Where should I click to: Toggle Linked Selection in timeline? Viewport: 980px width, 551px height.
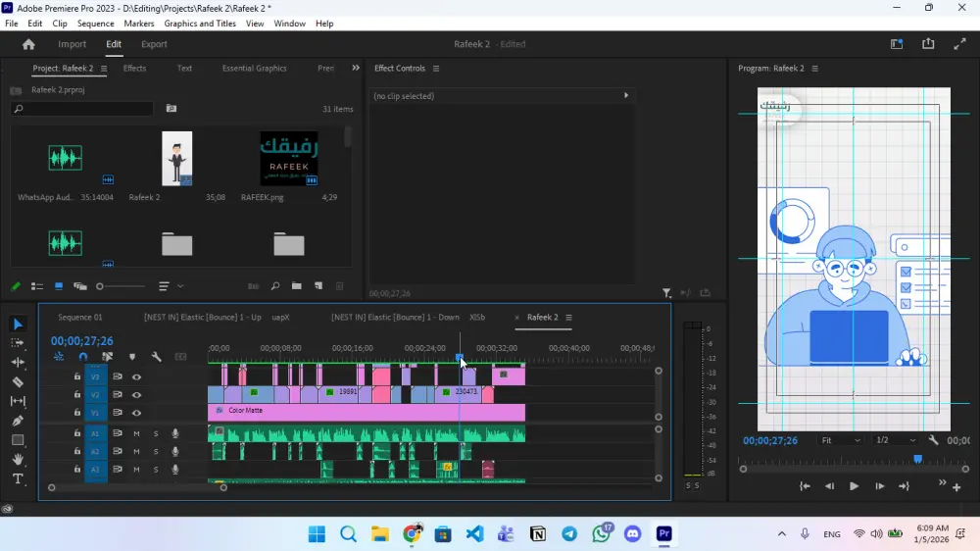(x=108, y=357)
